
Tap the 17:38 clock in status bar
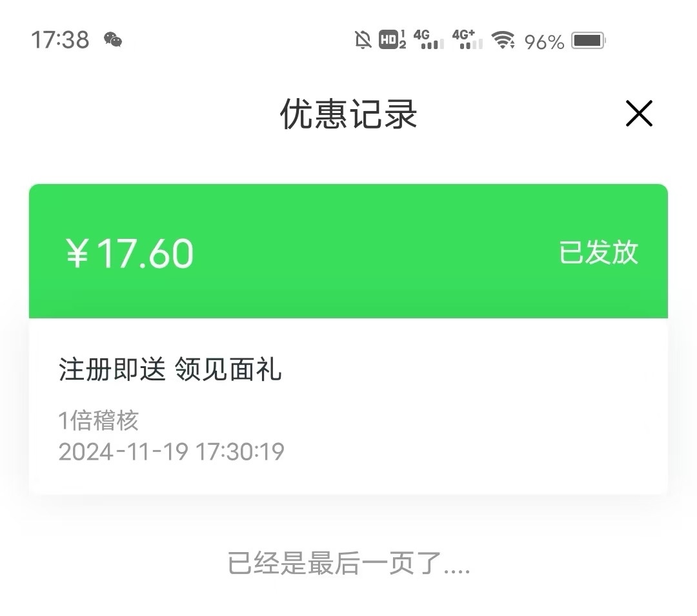(60, 40)
